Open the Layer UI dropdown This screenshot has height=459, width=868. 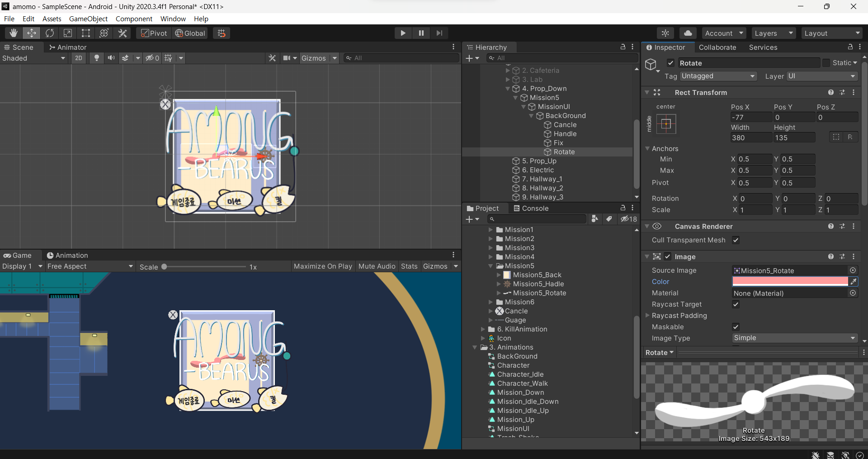pyautogui.click(x=821, y=76)
